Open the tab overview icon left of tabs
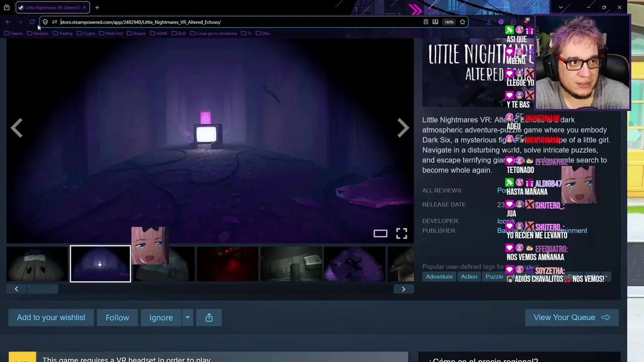644x362 pixels. (7, 8)
